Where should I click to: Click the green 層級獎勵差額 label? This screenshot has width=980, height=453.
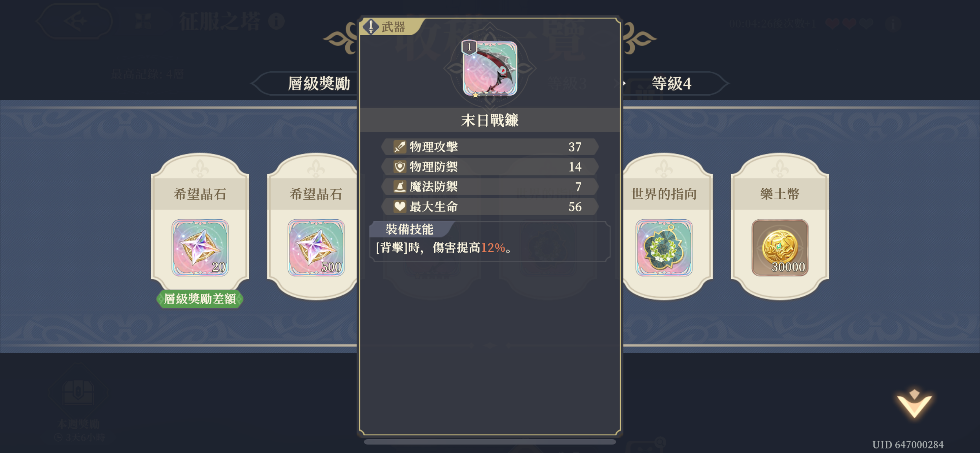[200, 299]
